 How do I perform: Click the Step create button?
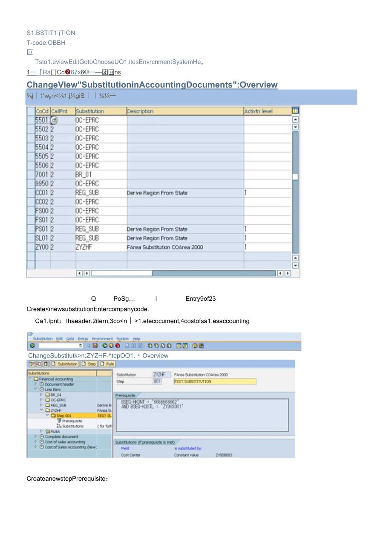point(89,364)
